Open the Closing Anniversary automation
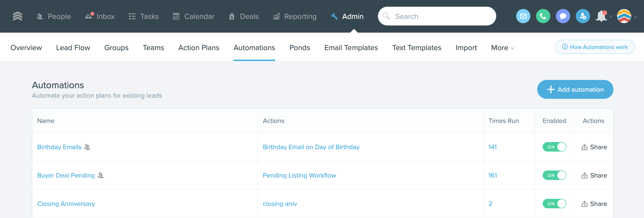This screenshot has width=644, height=218. tap(66, 204)
